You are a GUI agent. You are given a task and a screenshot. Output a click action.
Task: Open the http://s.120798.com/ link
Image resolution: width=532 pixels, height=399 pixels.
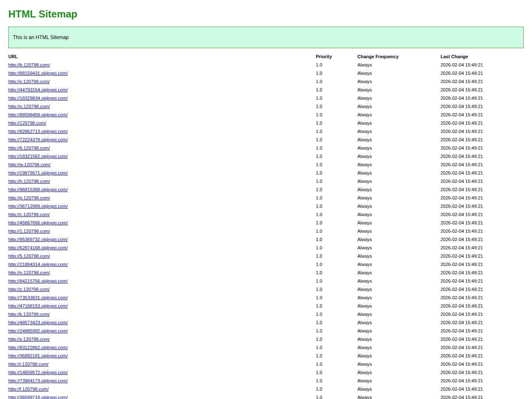[x=29, y=339]
